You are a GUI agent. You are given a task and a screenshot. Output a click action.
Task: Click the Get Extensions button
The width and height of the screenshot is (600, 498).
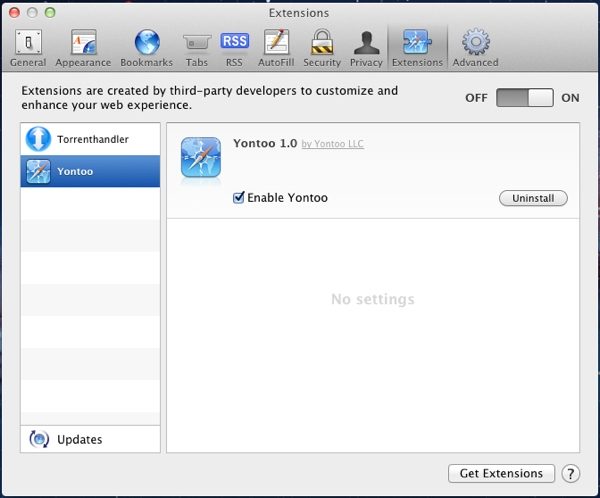pos(501,473)
